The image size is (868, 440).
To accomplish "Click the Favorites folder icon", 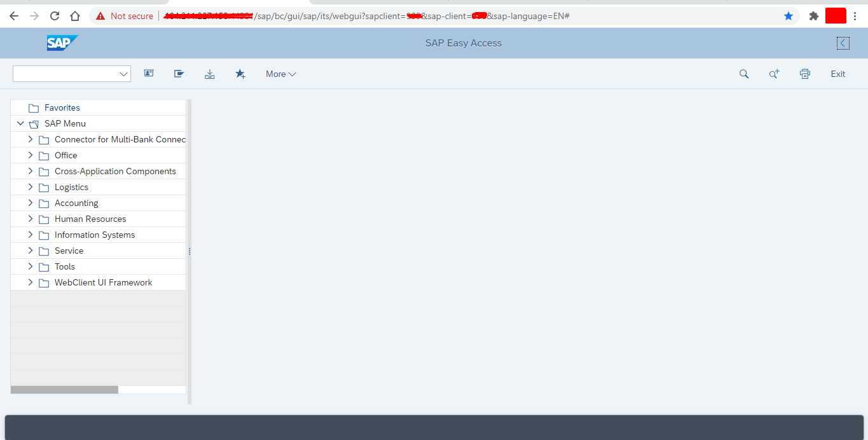I will click(34, 108).
